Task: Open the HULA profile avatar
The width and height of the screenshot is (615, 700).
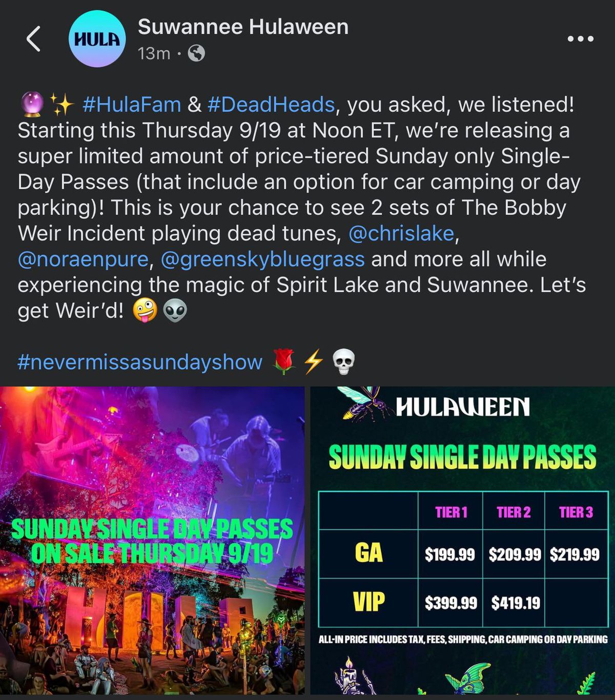Action: tap(97, 39)
